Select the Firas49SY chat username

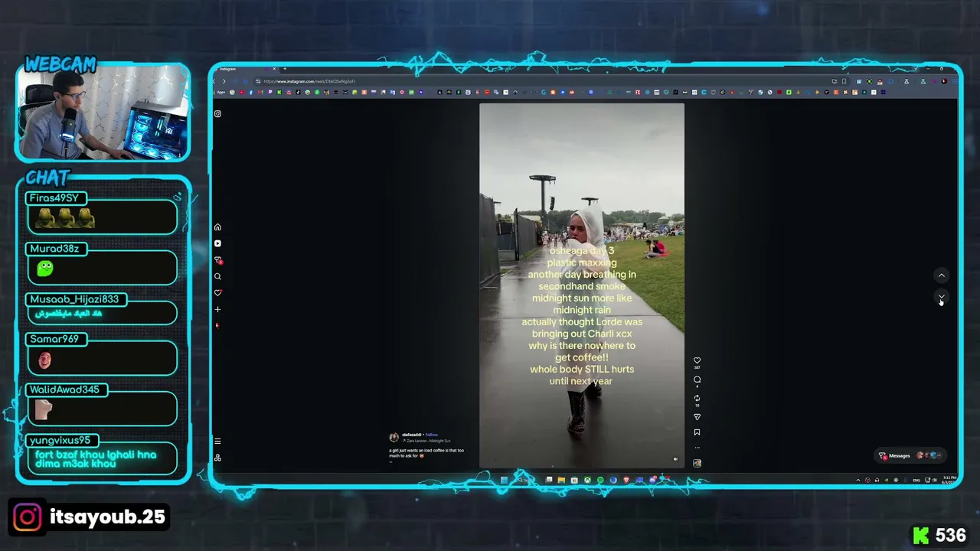[54, 198]
